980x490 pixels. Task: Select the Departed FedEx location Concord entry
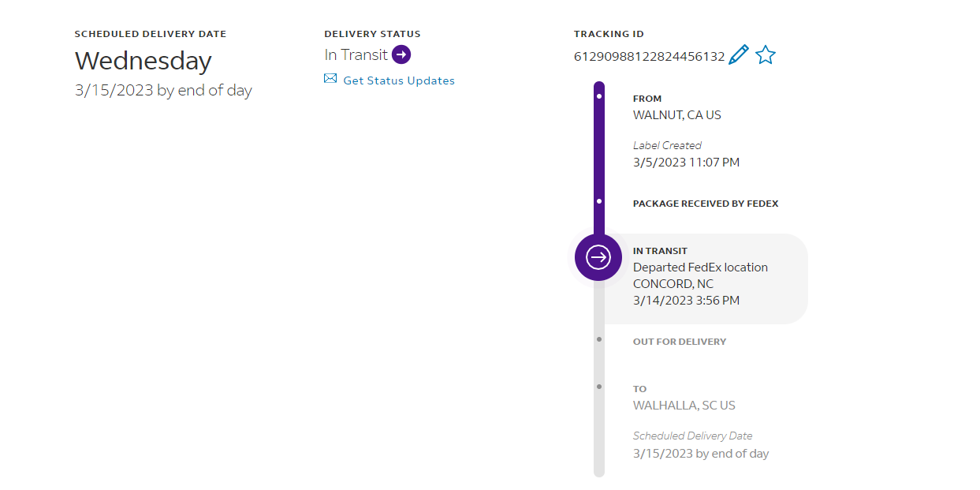tap(700, 275)
